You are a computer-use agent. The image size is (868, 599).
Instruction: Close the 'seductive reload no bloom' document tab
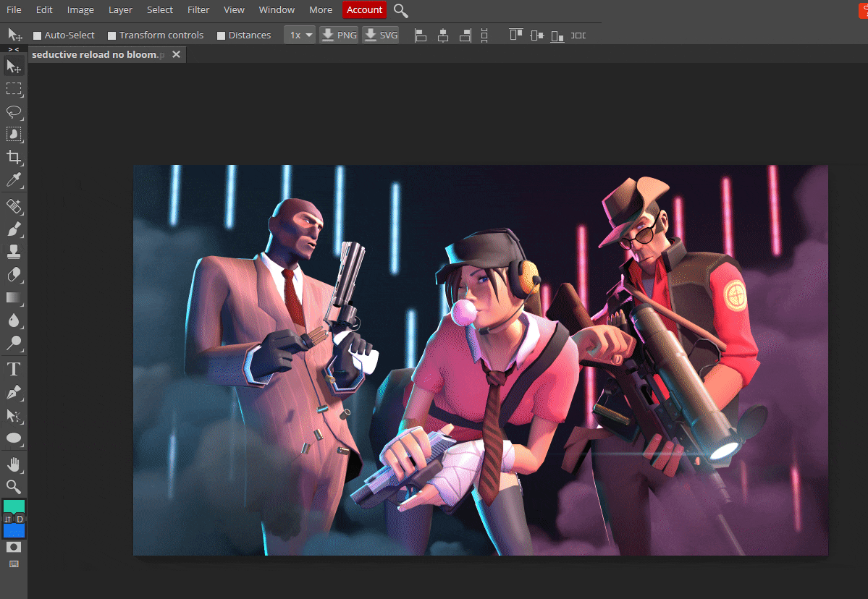(176, 54)
